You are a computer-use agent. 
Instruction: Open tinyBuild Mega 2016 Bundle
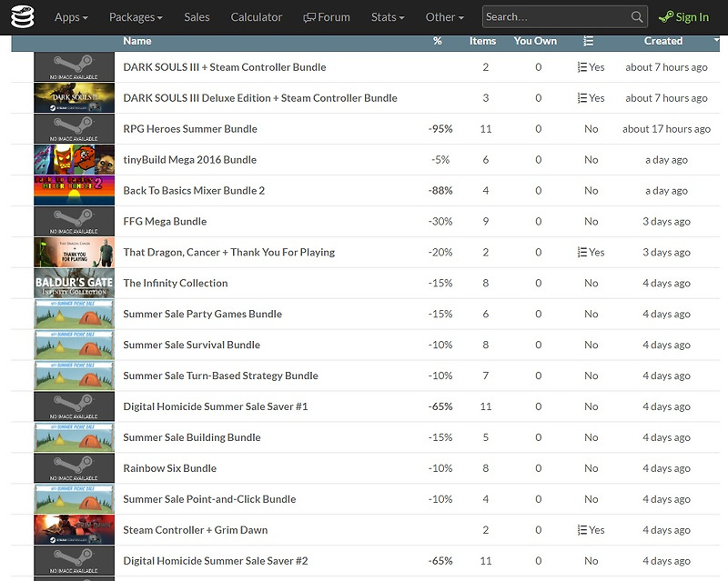189,160
